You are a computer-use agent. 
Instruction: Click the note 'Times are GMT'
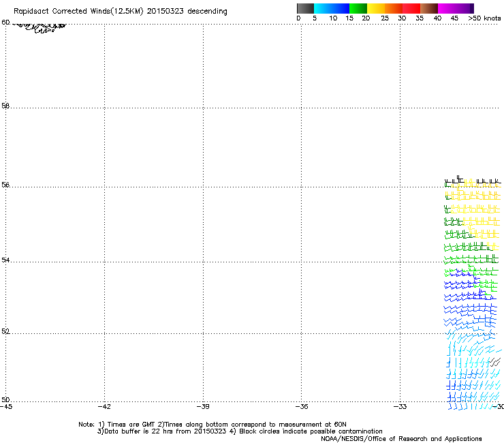(131, 425)
